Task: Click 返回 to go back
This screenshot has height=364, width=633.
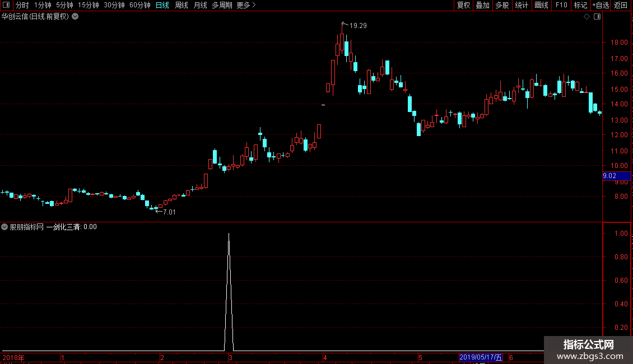Action: 621,5
